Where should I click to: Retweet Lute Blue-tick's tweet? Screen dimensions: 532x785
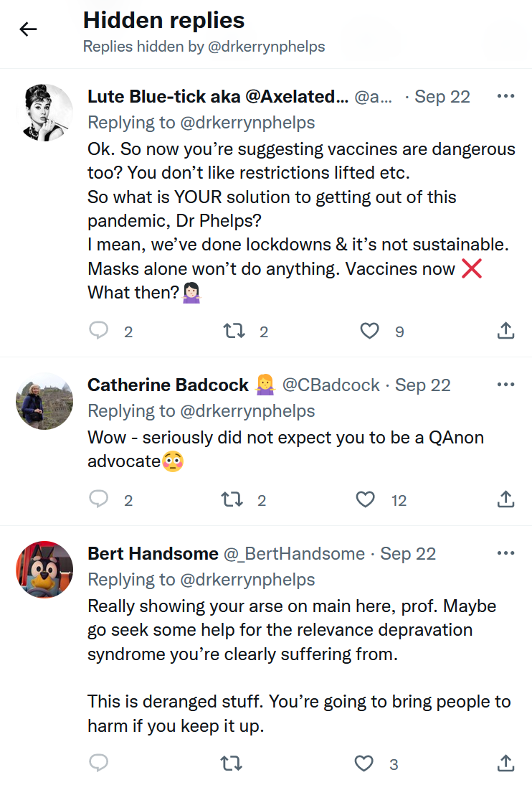[234, 331]
